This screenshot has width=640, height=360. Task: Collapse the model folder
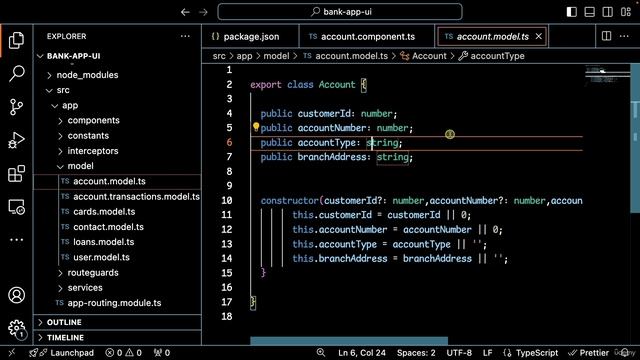pyautogui.click(x=80, y=166)
